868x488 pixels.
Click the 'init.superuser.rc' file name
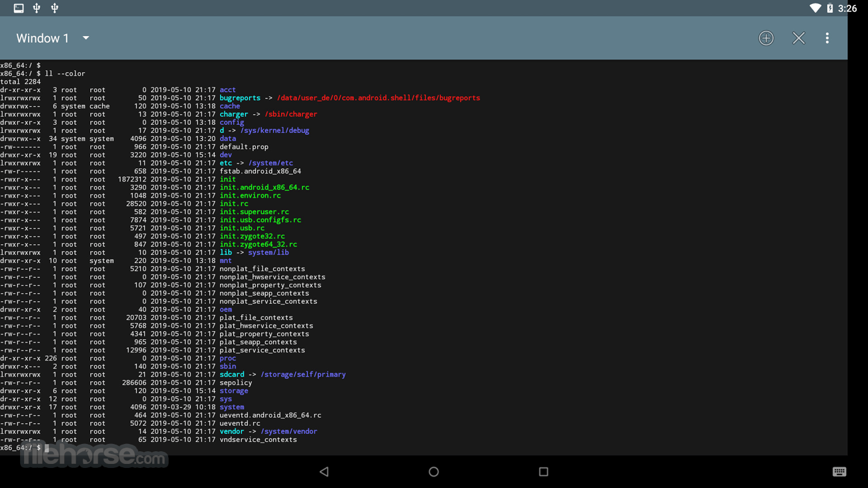(254, 212)
